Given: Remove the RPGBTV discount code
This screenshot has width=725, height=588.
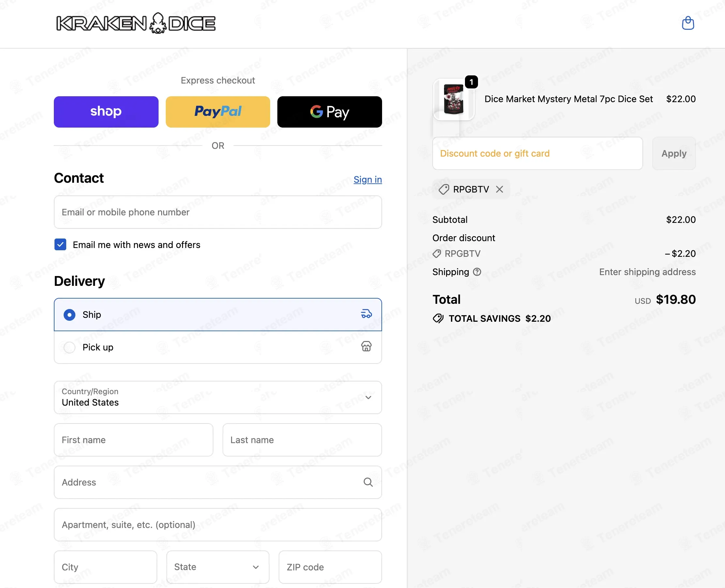Looking at the screenshot, I should pyautogui.click(x=500, y=189).
